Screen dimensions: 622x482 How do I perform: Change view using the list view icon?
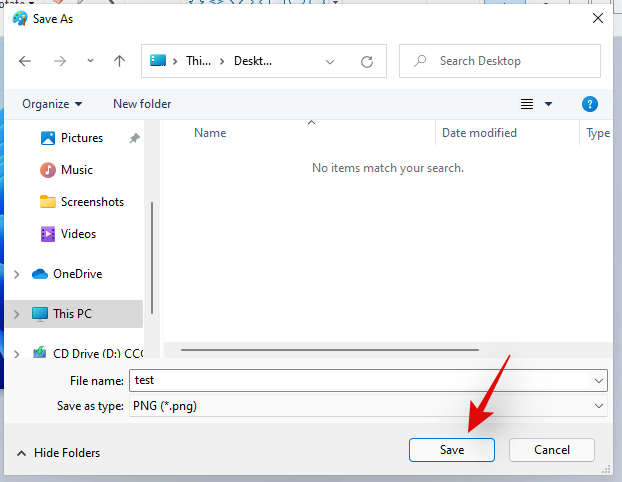527,104
